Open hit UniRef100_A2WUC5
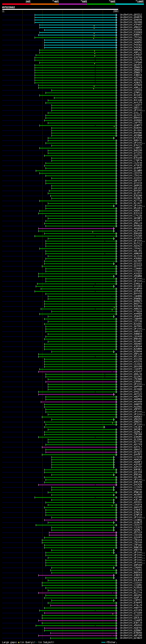Viewport: 146px width, 644px height. [x=131, y=82]
